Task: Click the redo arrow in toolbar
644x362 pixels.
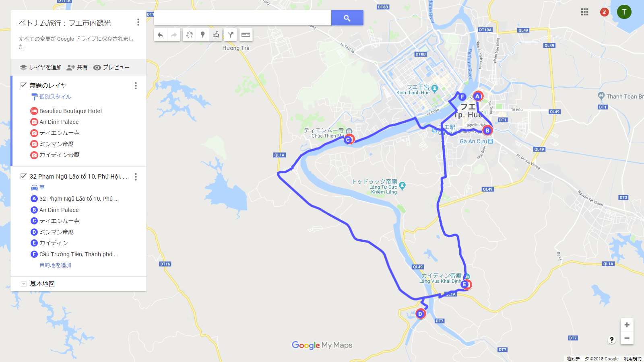Action: (174, 35)
